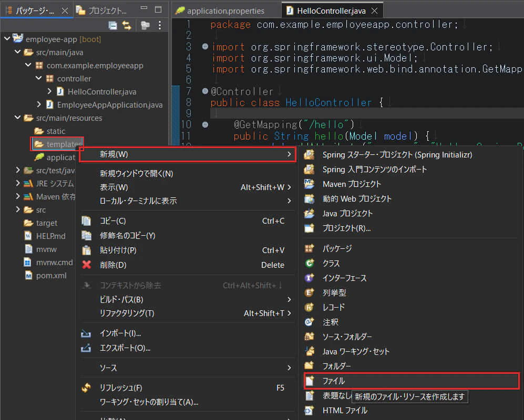Image resolution: width=524 pixels, height=420 pixels.
Task: Click the Spring 入門コンテンツのインポート icon
Action: (x=309, y=169)
